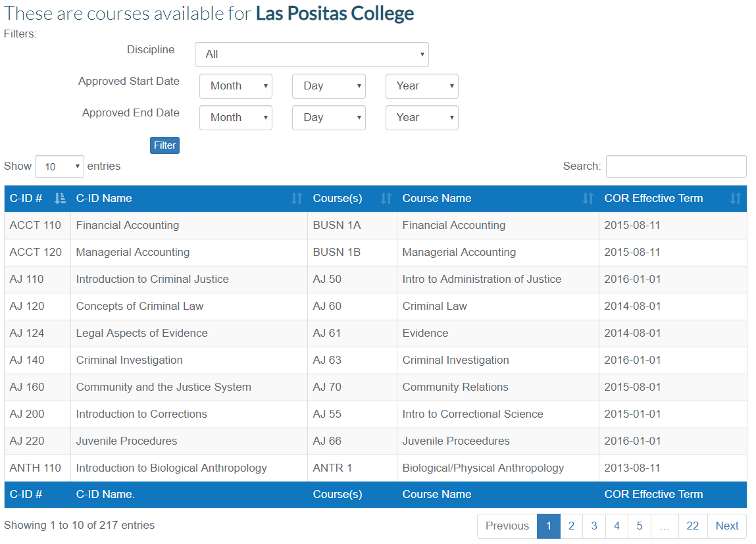Click the 2013-08-11 effective term cell
The width and height of the screenshot is (756, 544).
[x=673, y=468]
